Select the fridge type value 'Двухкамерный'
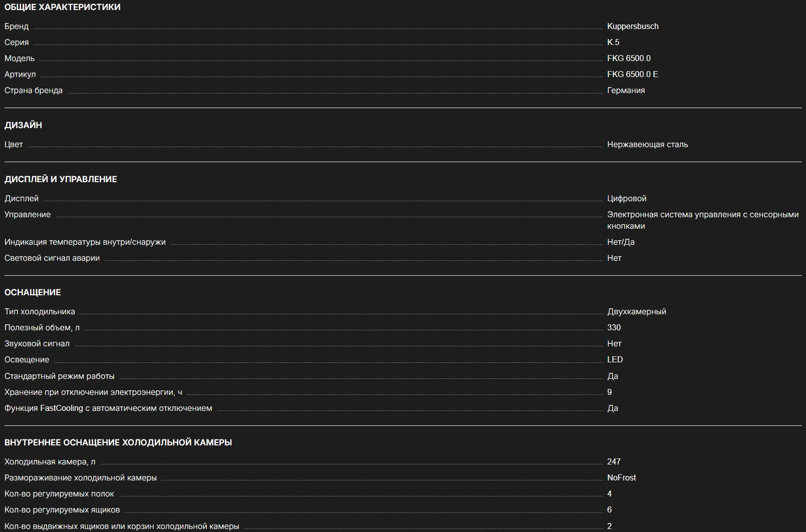 point(637,311)
